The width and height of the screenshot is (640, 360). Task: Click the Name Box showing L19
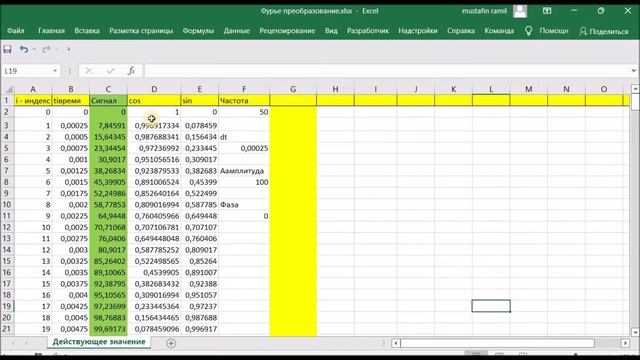27,71
